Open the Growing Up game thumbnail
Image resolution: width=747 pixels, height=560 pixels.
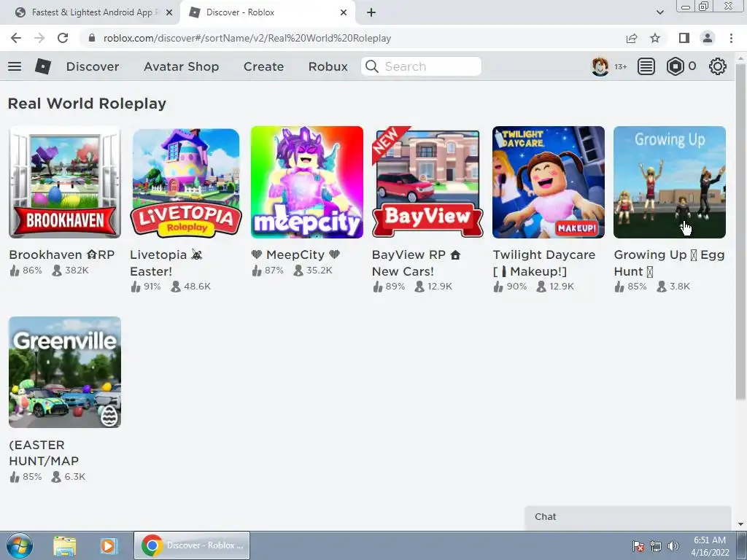click(x=670, y=182)
